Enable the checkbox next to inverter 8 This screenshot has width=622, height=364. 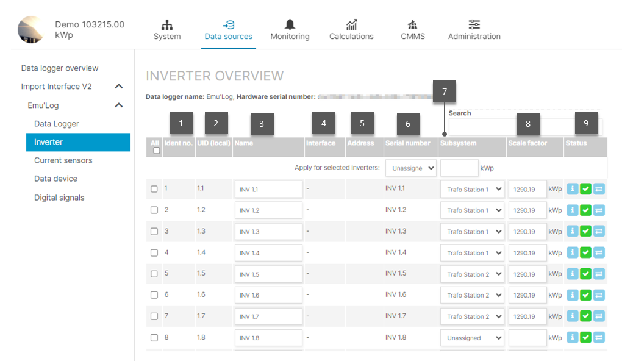(154, 337)
